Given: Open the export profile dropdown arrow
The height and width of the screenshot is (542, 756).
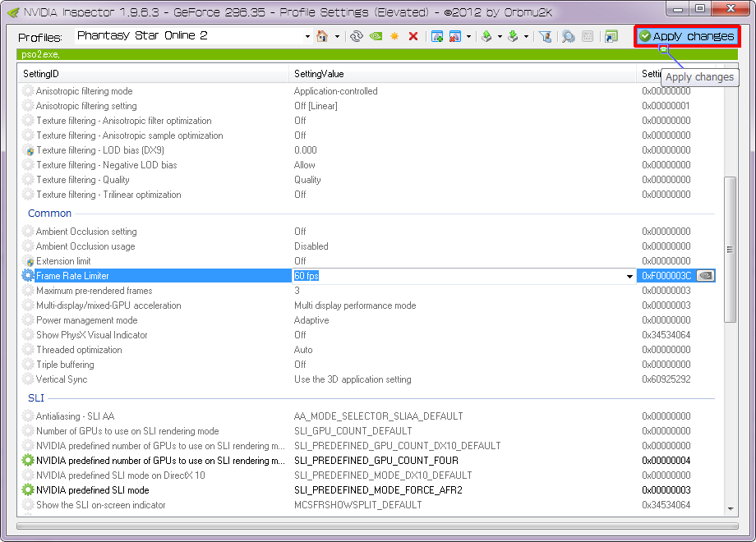Looking at the screenshot, I should [500, 37].
